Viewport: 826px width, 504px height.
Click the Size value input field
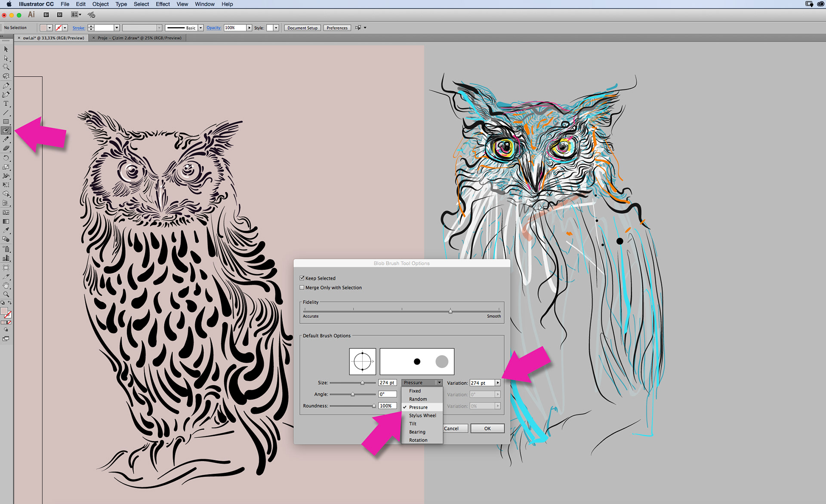[387, 383]
